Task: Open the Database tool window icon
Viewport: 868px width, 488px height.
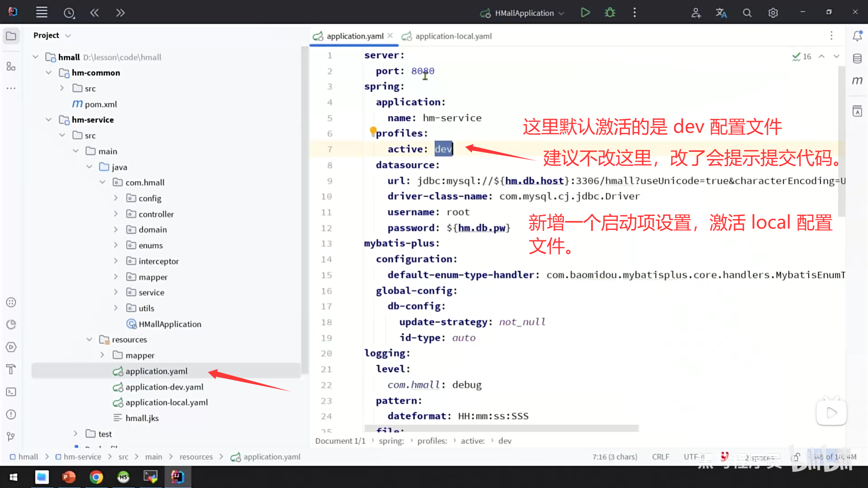Action: [x=857, y=58]
